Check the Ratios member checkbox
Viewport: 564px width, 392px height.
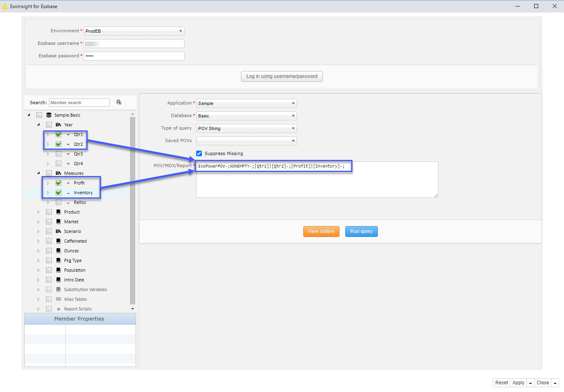click(59, 202)
